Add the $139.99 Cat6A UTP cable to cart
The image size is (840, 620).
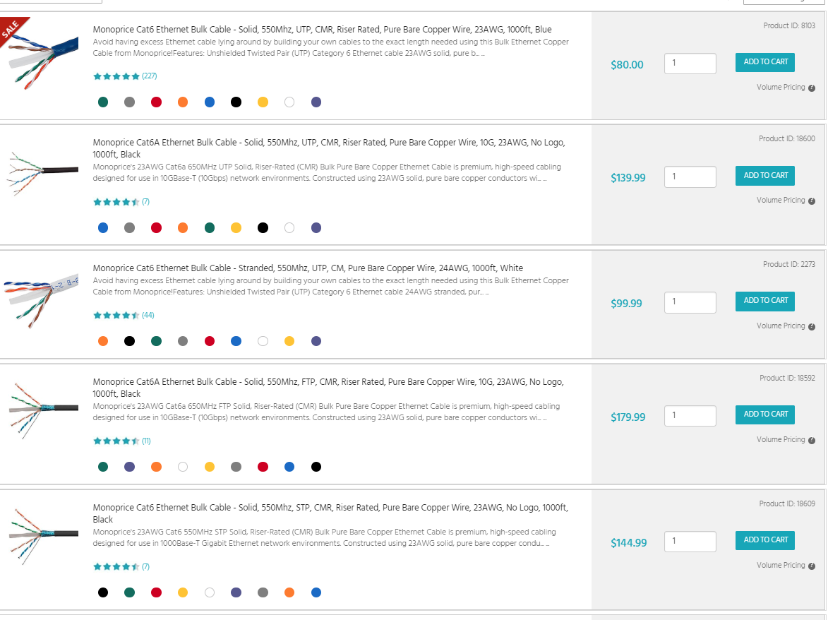point(765,176)
